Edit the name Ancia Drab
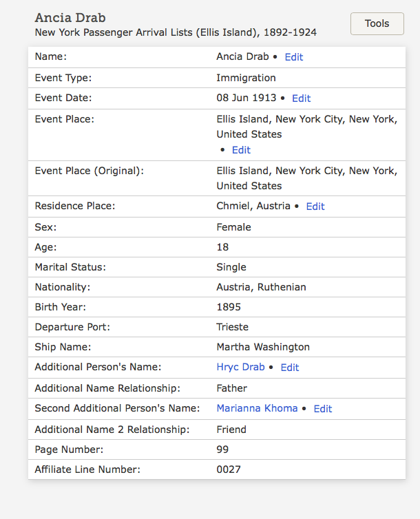Image resolution: width=420 pixels, height=519 pixels. point(294,57)
